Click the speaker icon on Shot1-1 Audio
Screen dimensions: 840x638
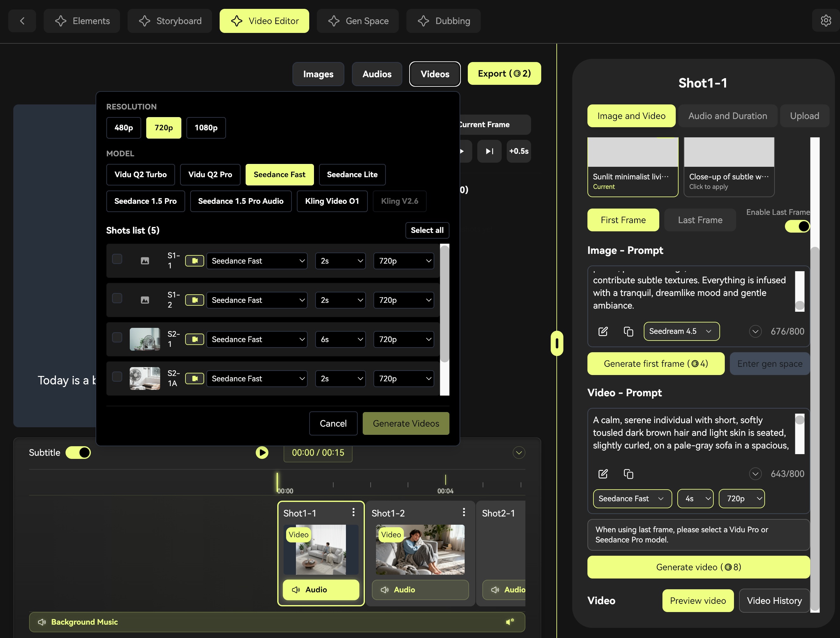point(296,590)
